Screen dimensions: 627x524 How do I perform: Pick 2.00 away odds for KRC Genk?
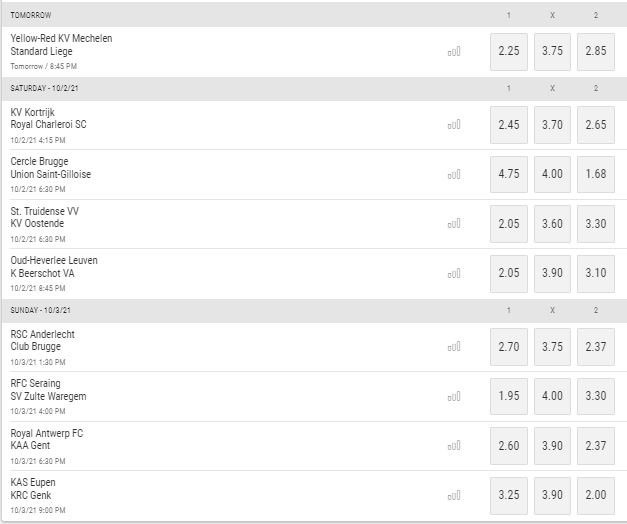[x=596, y=495]
